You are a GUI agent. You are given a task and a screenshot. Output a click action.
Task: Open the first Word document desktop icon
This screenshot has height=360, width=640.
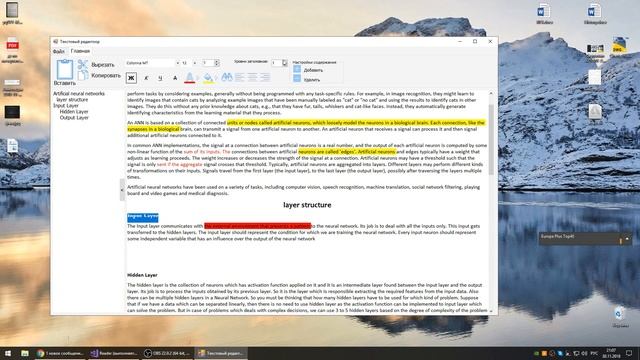pyautogui.click(x=544, y=13)
